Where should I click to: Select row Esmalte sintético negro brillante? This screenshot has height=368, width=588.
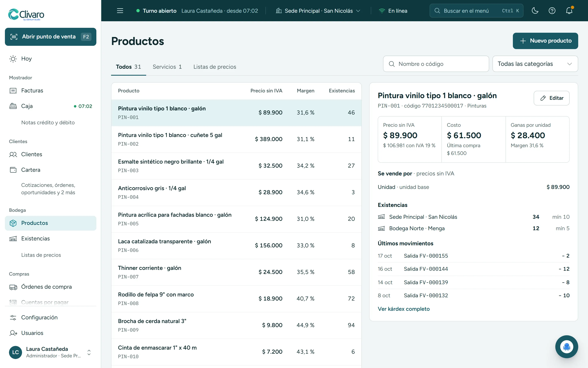236,166
